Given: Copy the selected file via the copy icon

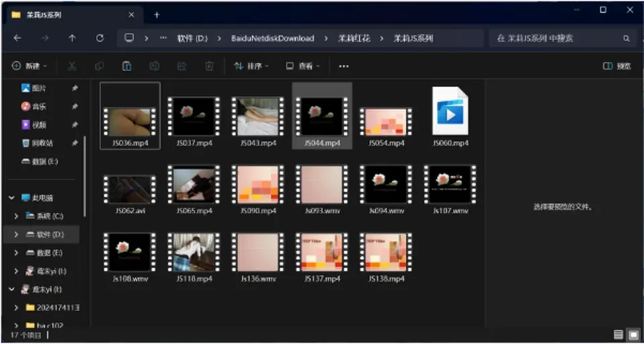Looking at the screenshot, I should (99, 66).
